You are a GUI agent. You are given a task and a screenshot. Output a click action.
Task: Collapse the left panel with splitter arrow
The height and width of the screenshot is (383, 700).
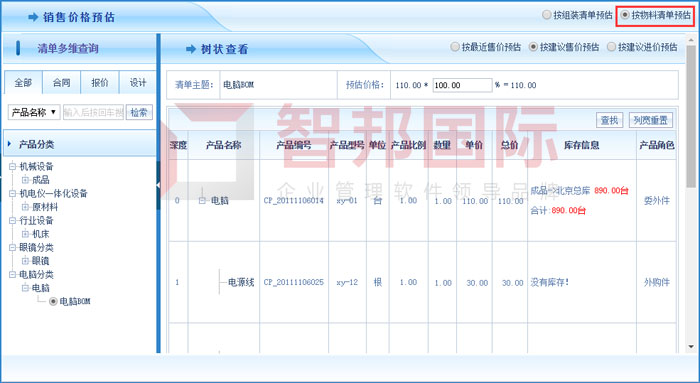point(158,185)
